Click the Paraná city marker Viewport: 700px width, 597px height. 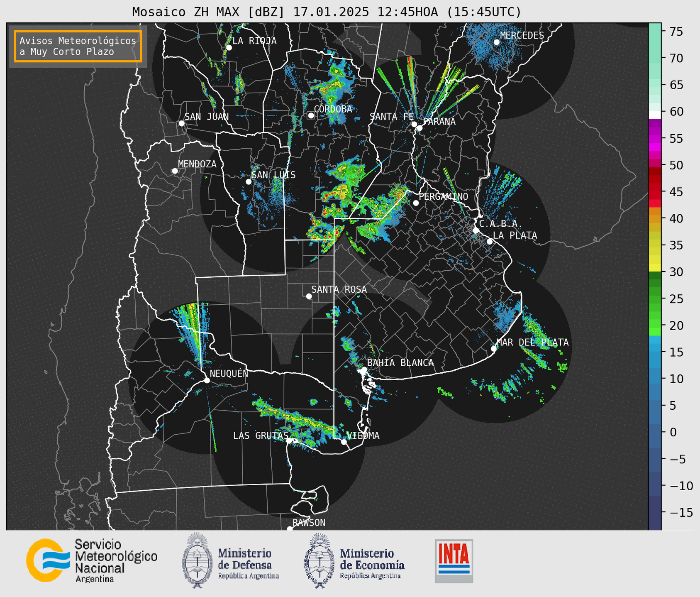(x=420, y=128)
